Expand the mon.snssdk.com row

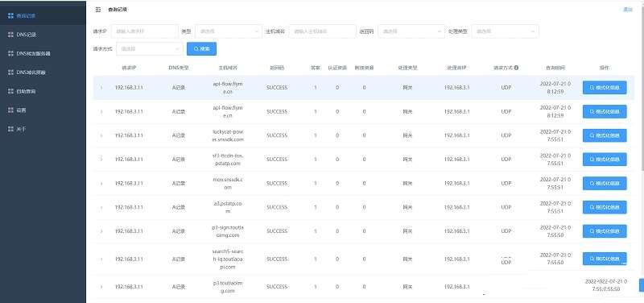click(x=101, y=184)
